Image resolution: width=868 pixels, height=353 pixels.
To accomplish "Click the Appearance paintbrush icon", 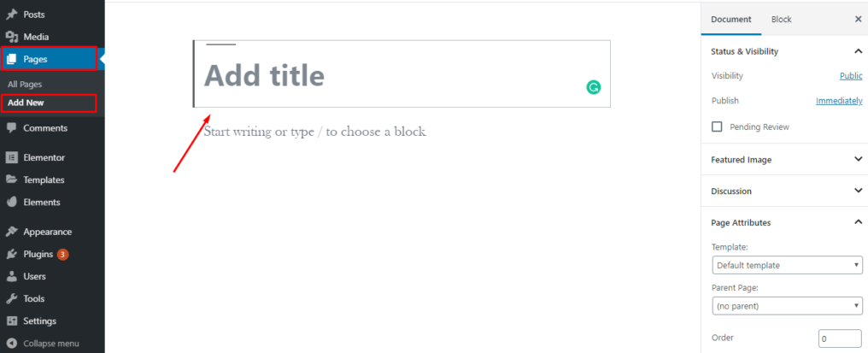I will click(x=12, y=232).
